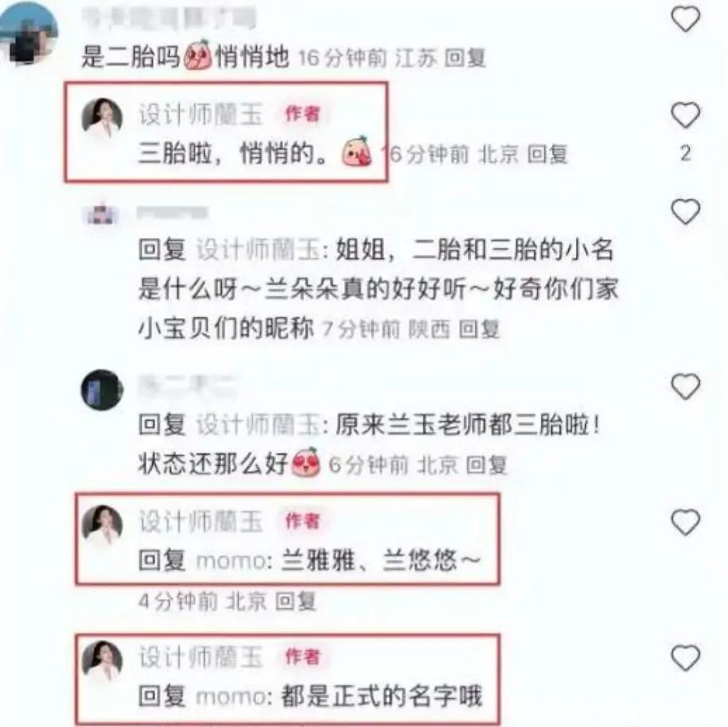Reply to the author's '三胎啦，悄悄的' comment
This screenshot has width=728, height=727.
[548, 154]
